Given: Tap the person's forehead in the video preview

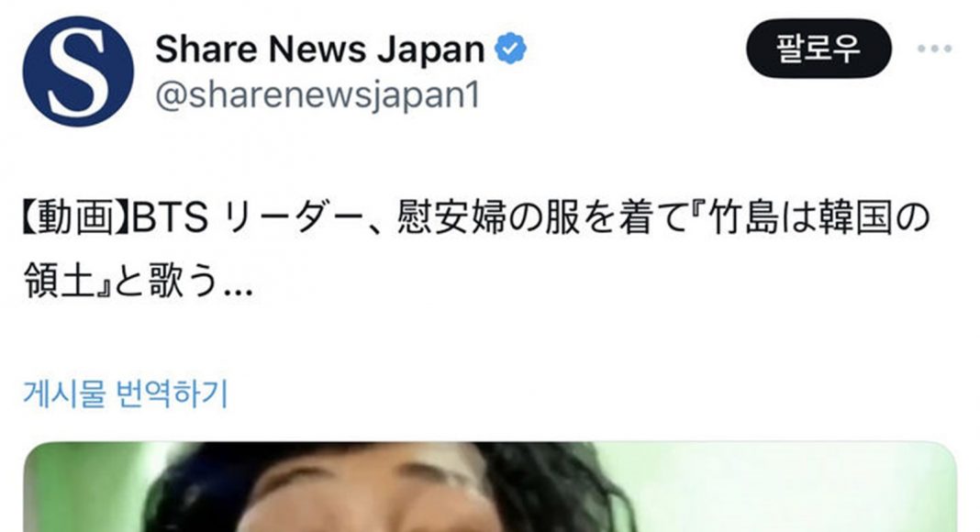Looking at the screenshot, I should (x=375, y=481).
